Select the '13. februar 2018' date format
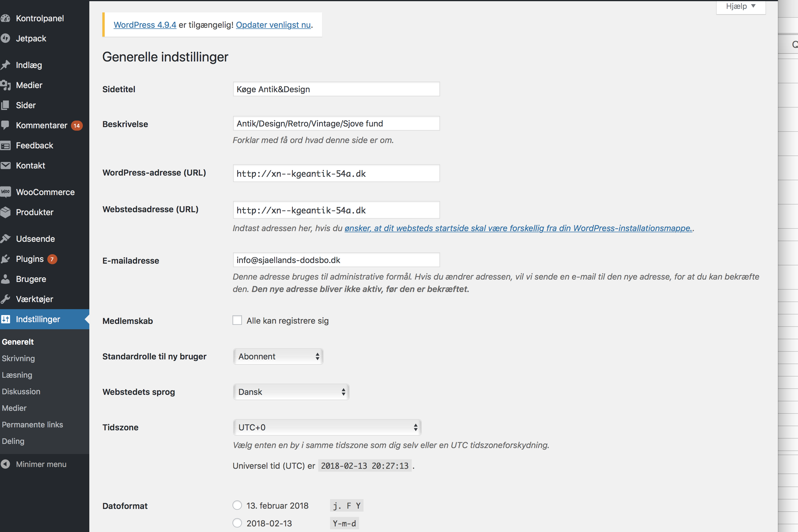 (237, 505)
